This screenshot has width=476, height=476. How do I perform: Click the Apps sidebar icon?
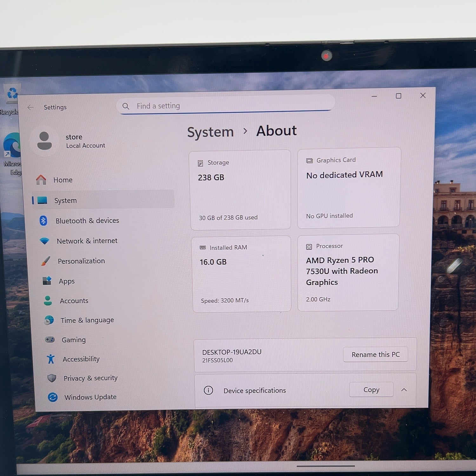click(47, 281)
